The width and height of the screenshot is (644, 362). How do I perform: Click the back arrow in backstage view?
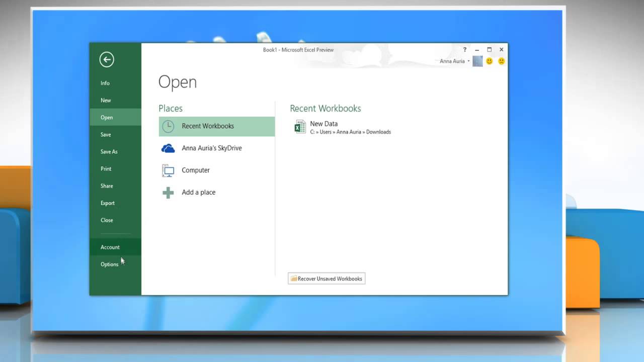tap(107, 59)
